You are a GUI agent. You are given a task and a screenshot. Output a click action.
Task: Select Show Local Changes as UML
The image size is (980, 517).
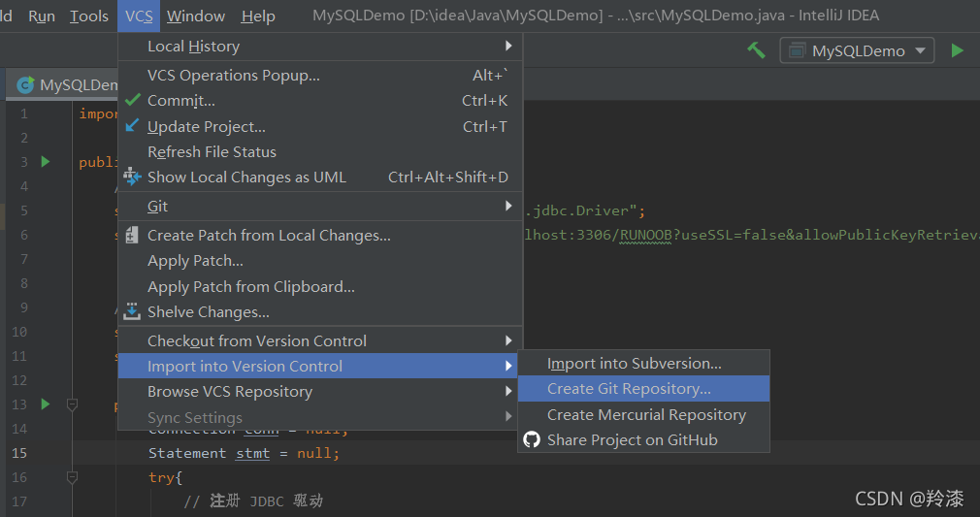[320, 177]
